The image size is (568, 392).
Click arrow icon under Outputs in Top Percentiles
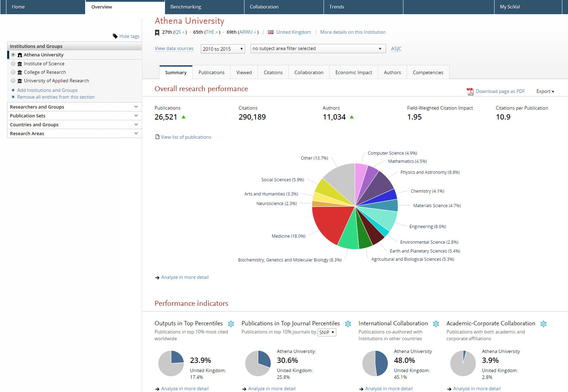[x=157, y=389]
